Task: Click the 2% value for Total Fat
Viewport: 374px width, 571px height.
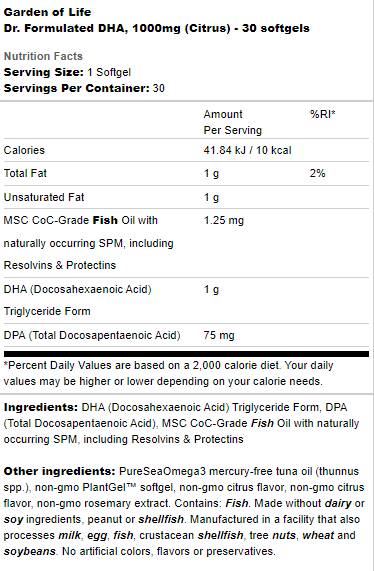Action: [x=318, y=173]
